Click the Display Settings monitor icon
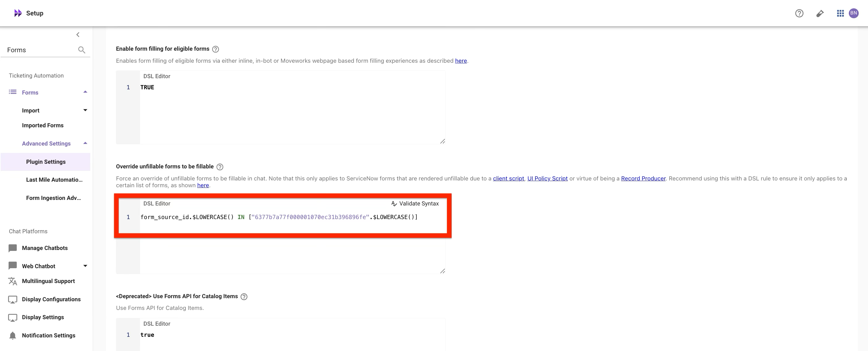 coord(12,317)
